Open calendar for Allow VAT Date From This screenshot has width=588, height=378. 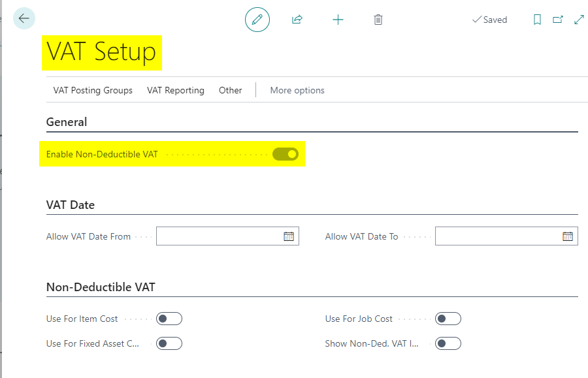coord(289,236)
